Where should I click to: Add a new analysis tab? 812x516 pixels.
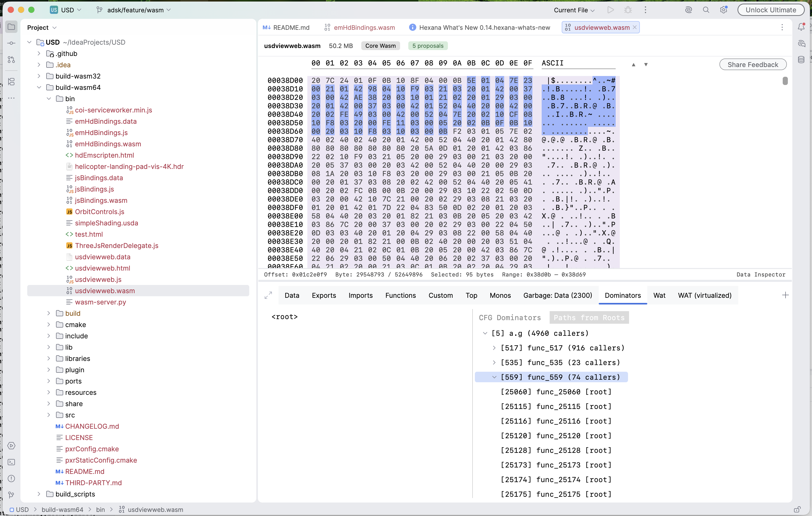click(x=785, y=295)
